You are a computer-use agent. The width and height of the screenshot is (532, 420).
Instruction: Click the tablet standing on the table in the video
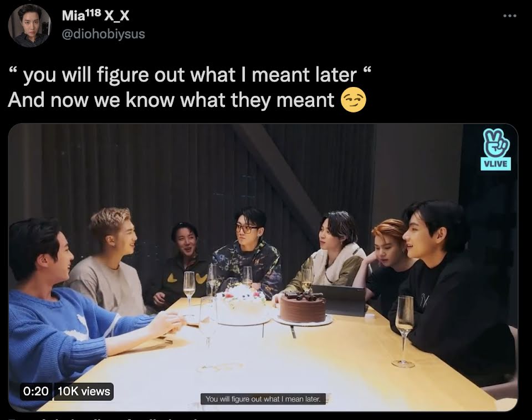click(x=339, y=300)
